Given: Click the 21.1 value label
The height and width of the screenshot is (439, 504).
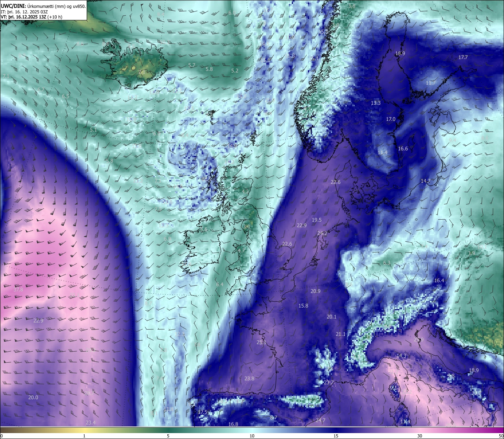Looking at the screenshot, I should [341, 334].
